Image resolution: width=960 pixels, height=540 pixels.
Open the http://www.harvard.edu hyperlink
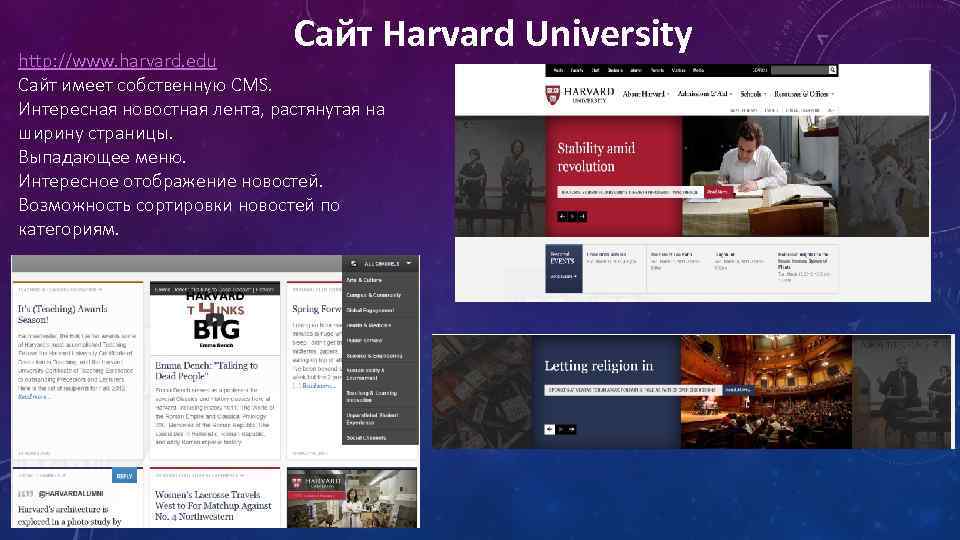pyautogui.click(x=117, y=61)
